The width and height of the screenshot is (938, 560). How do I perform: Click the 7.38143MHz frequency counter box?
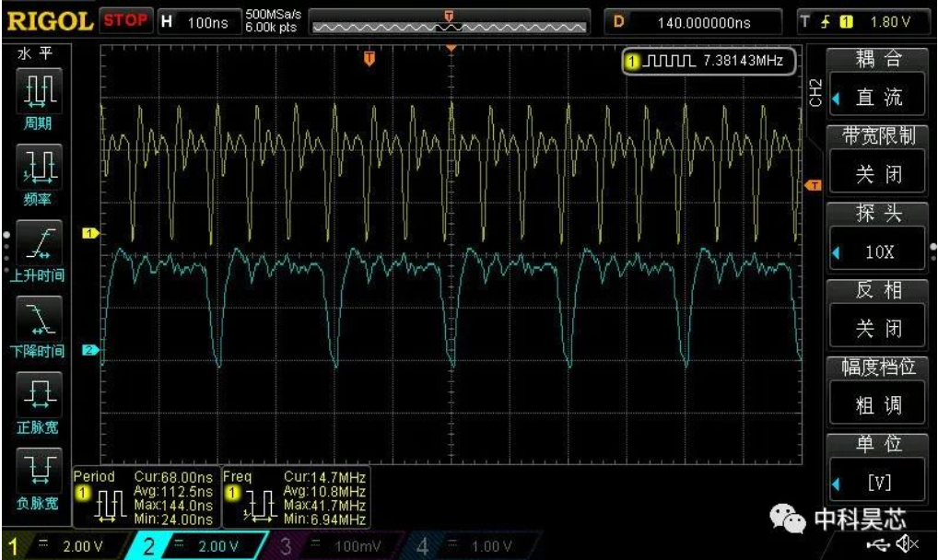[709, 61]
